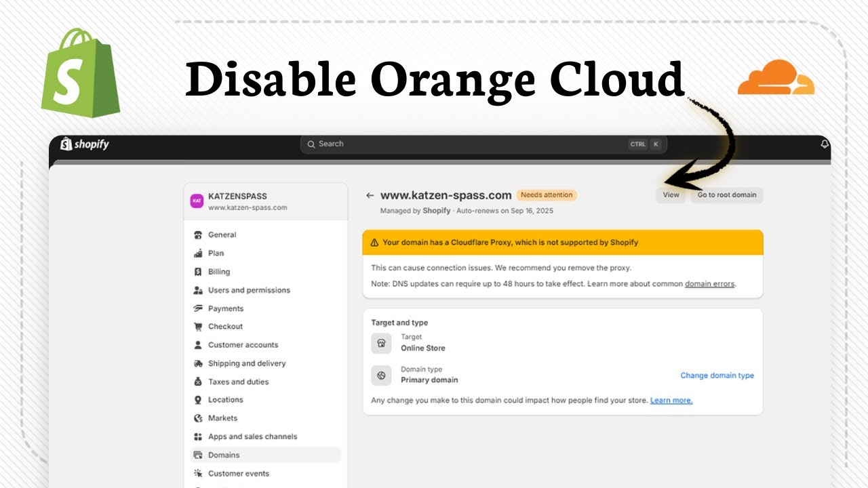Open Users and permissions
The height and width of the screenshot is (488, 868).
pyautogui.click(x=266, y=290)
